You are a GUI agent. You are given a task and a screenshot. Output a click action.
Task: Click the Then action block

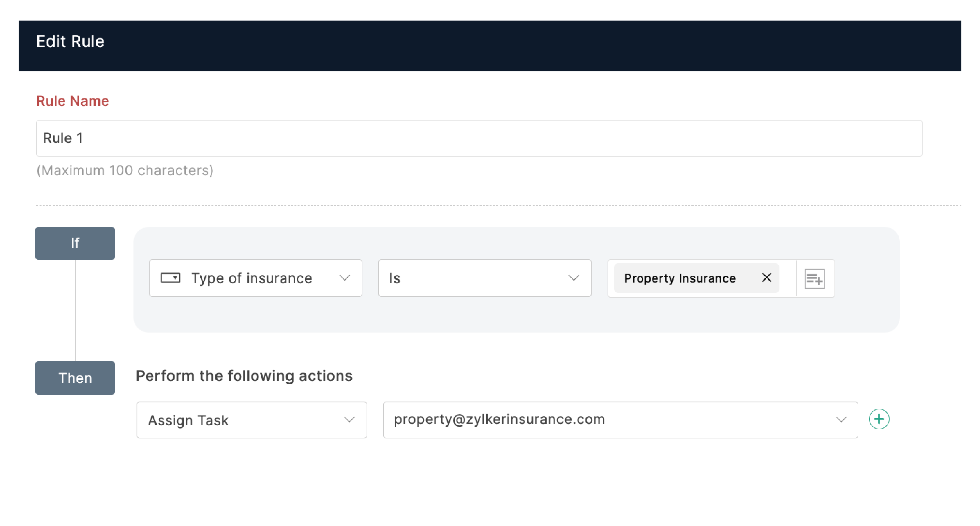[75, 378]
